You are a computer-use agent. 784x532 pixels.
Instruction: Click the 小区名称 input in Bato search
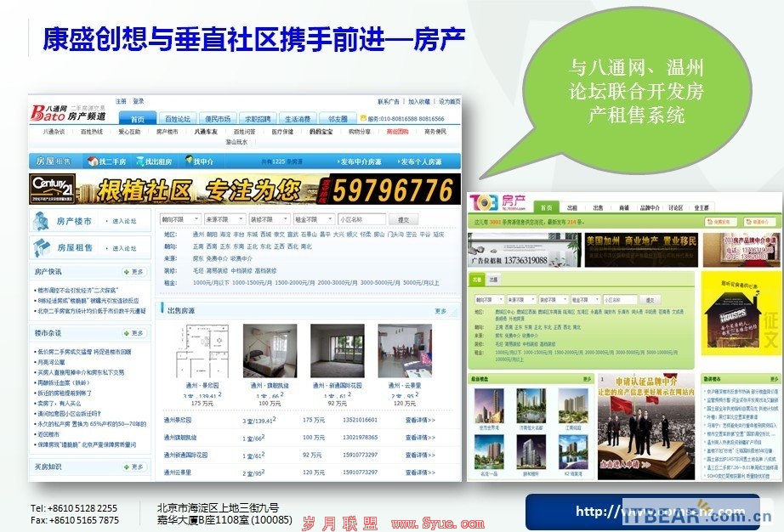point(362,219)
